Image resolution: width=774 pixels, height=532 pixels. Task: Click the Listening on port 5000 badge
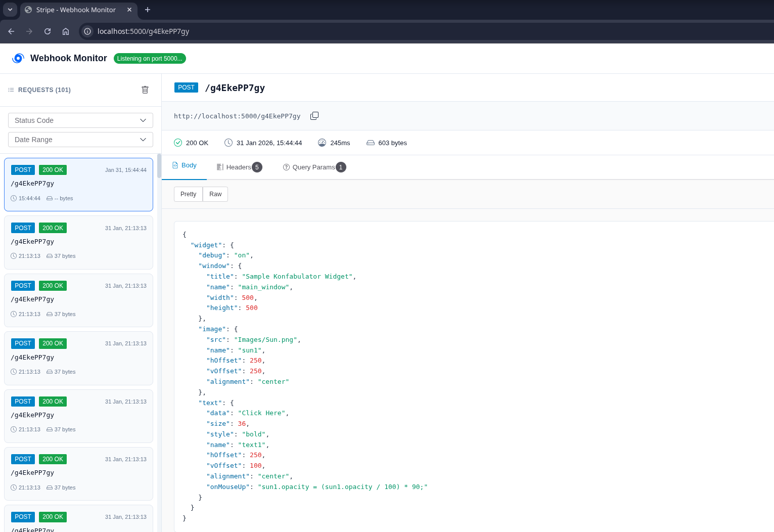pyautogui.click(x=150, y=59)
